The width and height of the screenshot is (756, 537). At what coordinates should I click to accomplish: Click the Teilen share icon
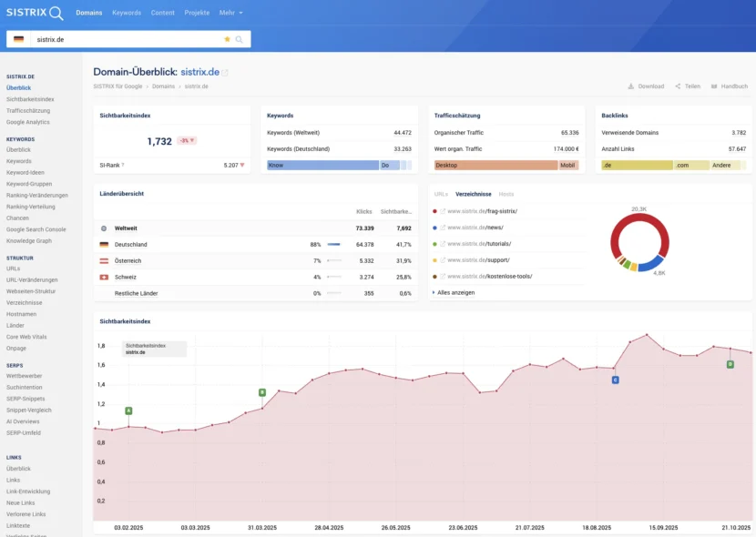(678, 86)
